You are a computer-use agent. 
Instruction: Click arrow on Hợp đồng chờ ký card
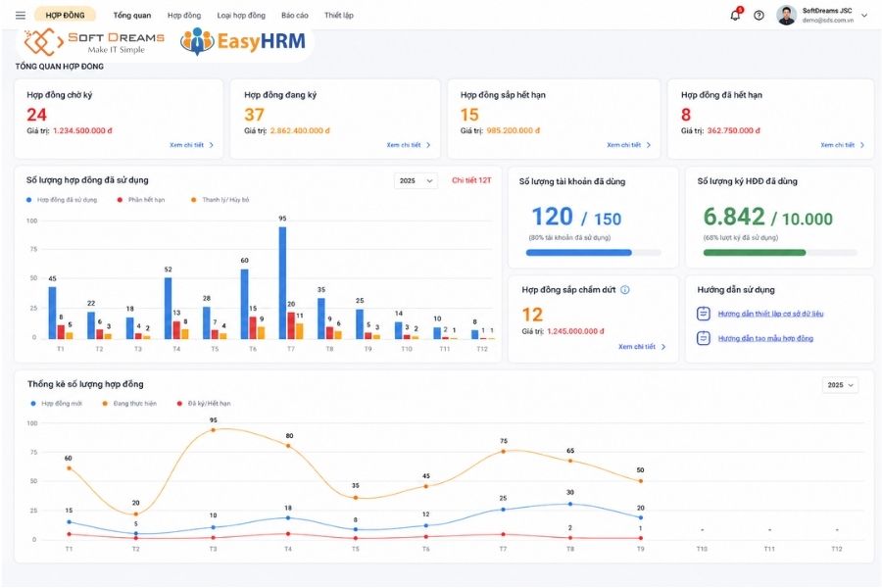coord(212,145)
